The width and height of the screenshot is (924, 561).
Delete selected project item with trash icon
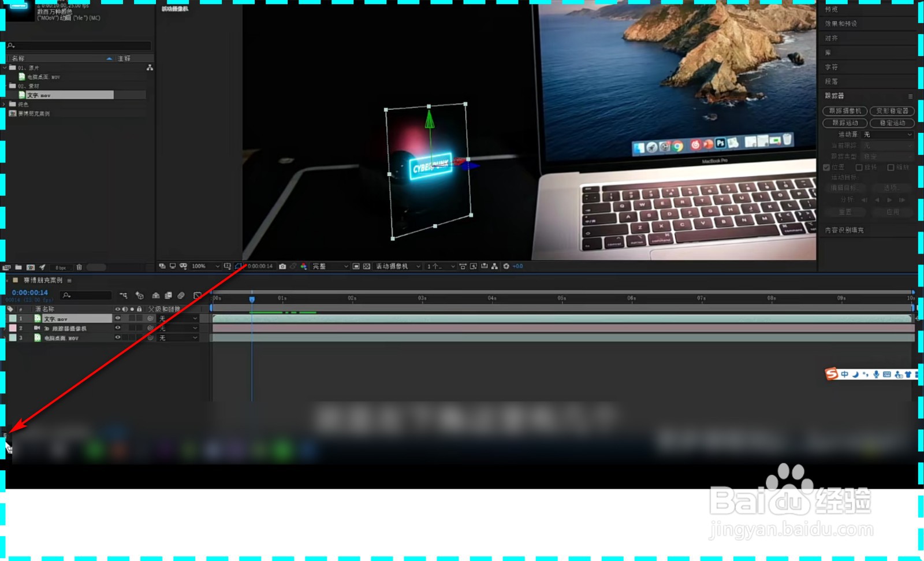coord(79,267)
